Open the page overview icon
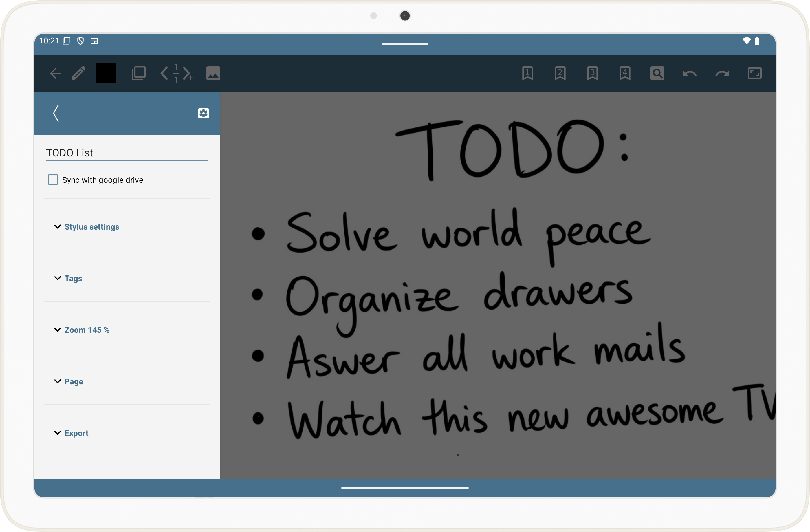Image resolution: width=810 pixels, height=532 pixels. pyautogui.click(x=138, y=73)
